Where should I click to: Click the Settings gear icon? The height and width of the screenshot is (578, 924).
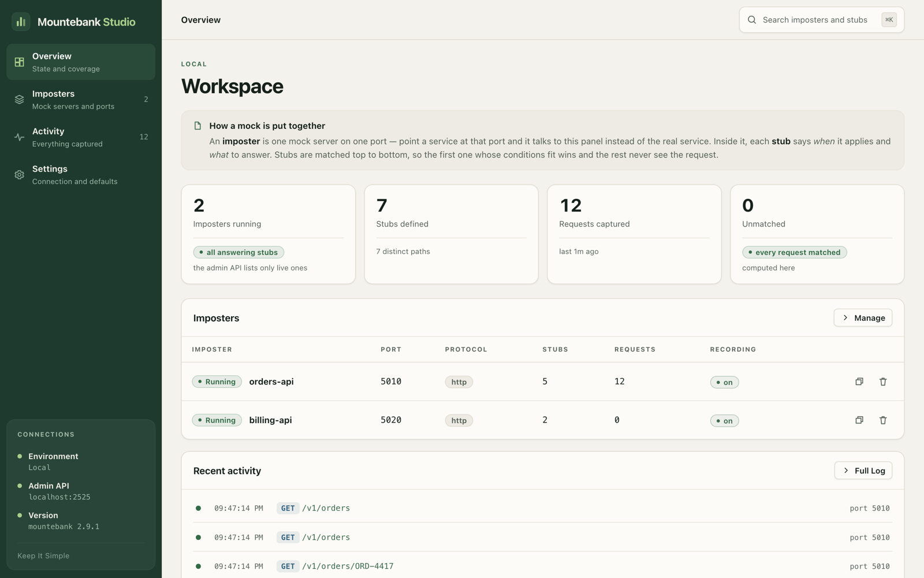[x=19, y=175]
